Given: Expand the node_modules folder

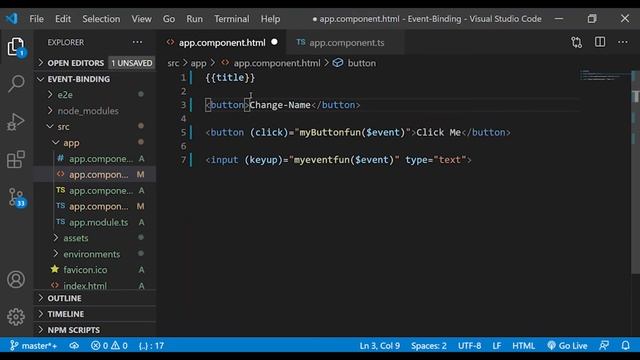Looking at the screenshot, I should coord(88,111).
